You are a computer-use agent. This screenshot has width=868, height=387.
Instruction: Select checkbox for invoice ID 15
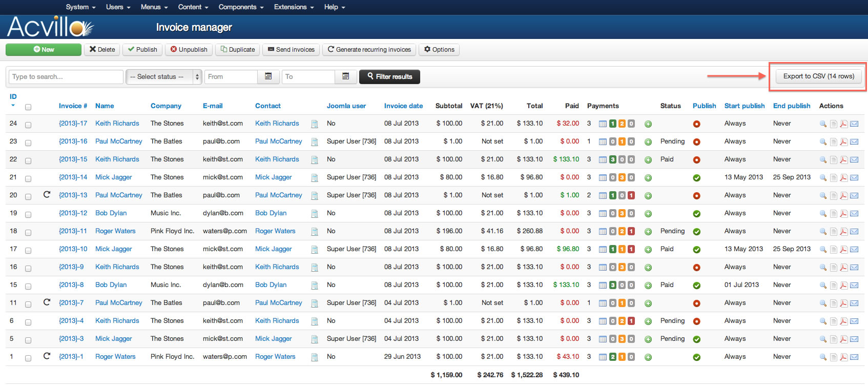tap(28, 287)
